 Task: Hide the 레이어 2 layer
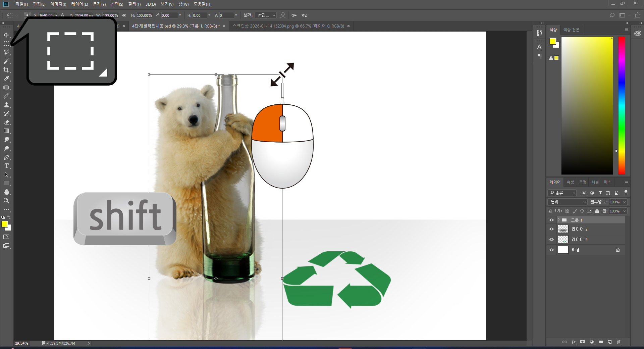(551, 229)
